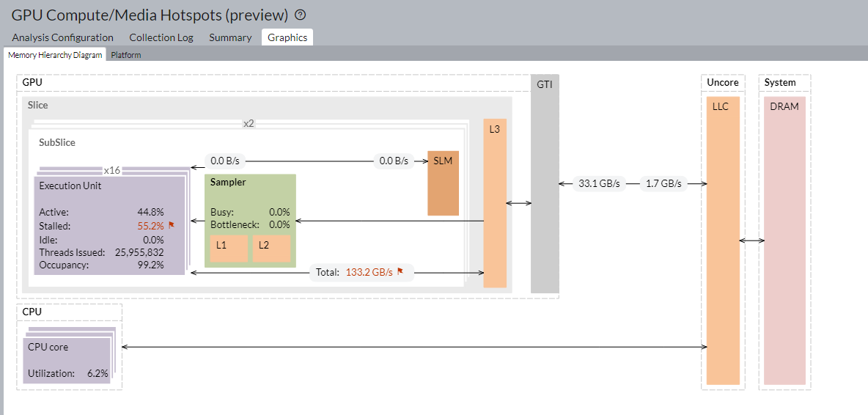868x415 pixels.
Task: Click the 33.1 GB/s bandwidth label
Action: [x=599, y=184]
